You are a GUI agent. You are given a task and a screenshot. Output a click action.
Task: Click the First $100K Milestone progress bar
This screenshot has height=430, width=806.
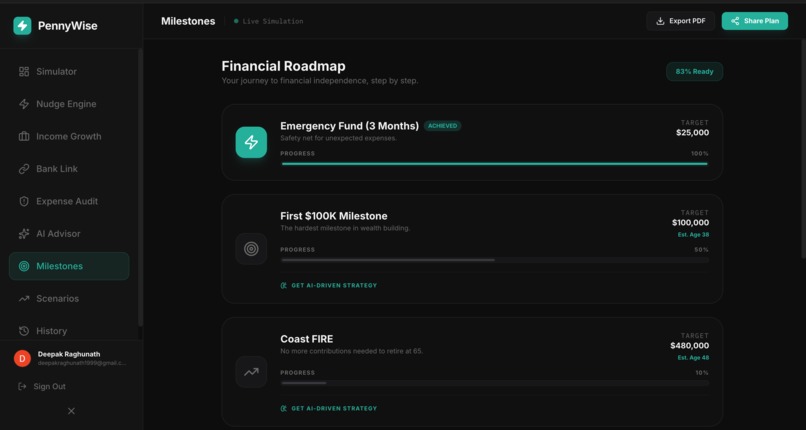[494, 260]
